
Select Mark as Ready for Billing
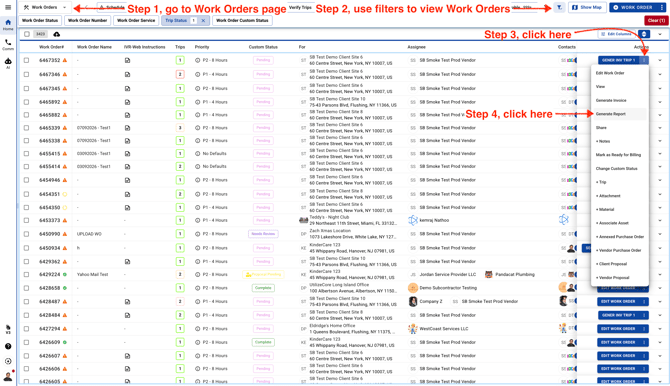click(x=618, y=155)
